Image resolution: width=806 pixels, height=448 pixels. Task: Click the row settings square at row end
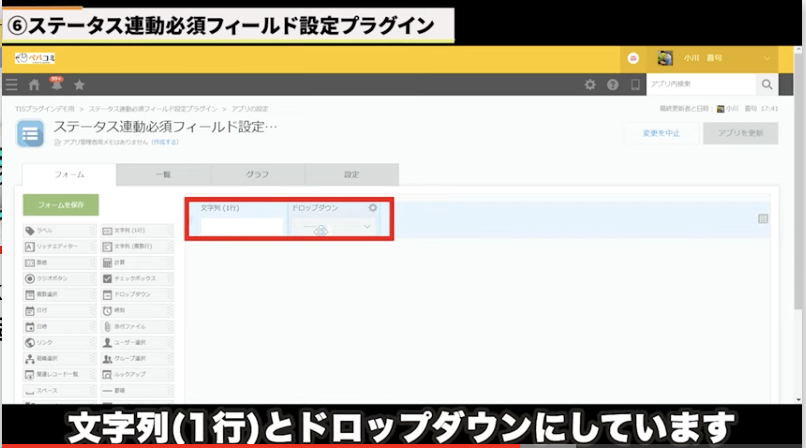coord(763,219)
